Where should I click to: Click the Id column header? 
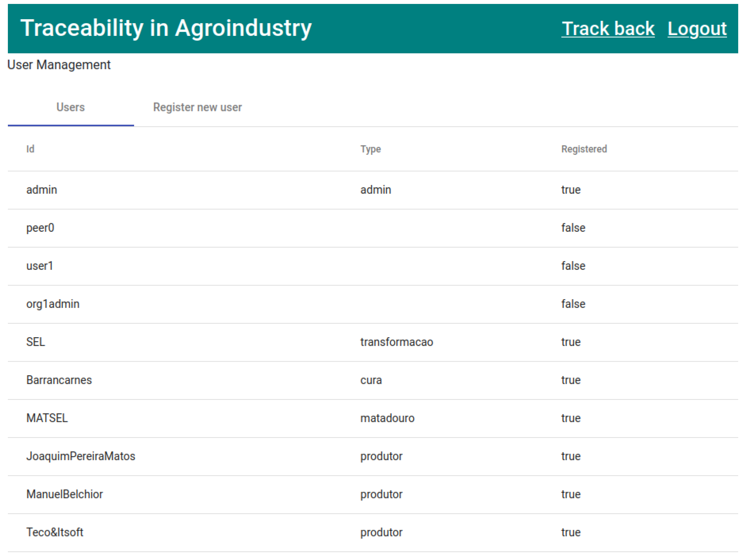[x=30, y=149]
